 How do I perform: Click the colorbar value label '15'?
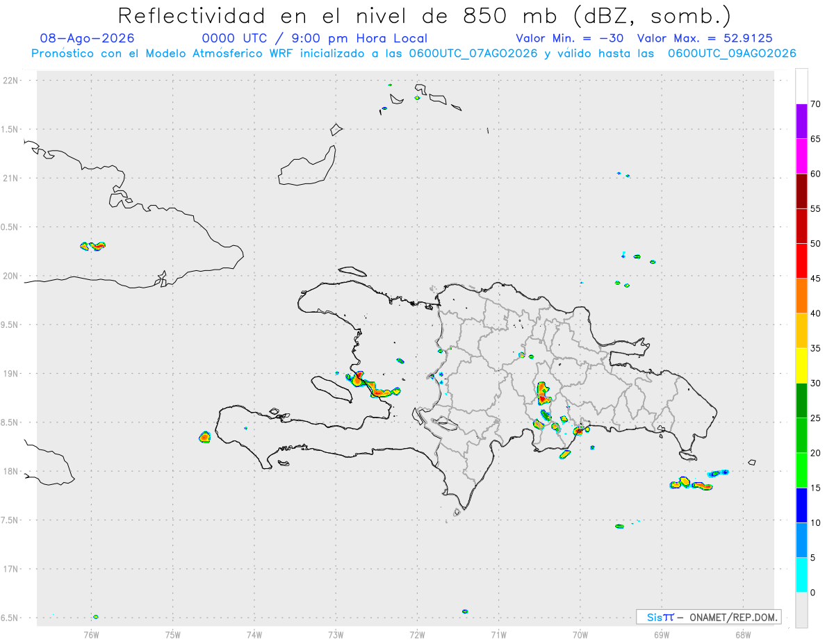pyautogui.click(x=816, y=488)
